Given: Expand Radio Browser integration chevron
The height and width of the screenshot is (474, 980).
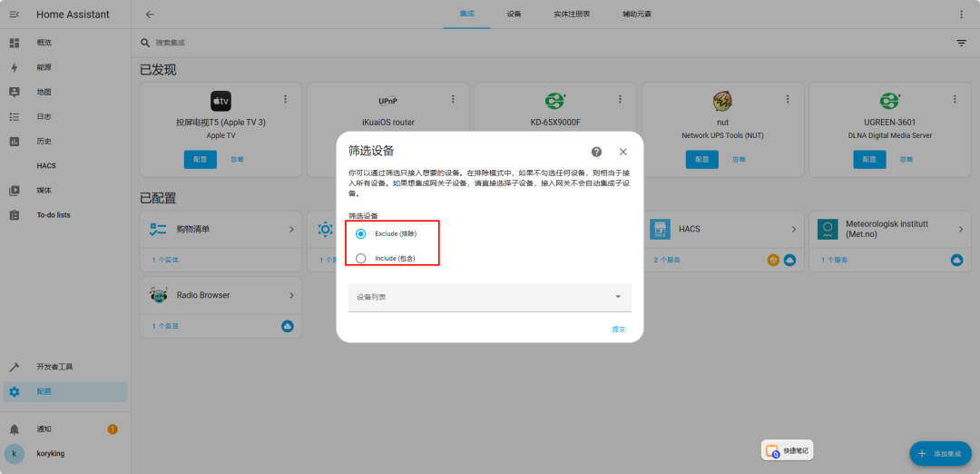Looking at the screenshot, I should pos(291,294).
